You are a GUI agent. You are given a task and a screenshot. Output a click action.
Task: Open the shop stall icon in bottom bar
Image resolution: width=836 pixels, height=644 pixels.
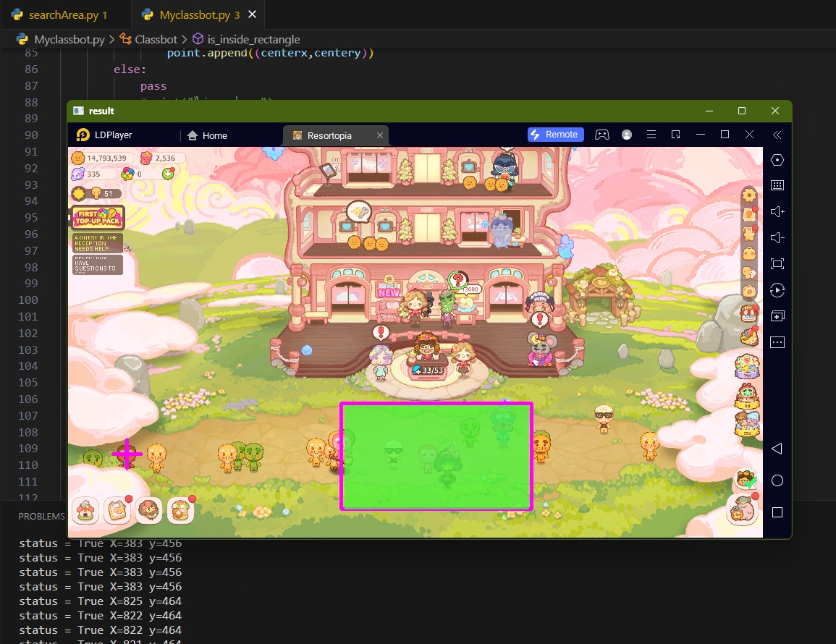pos(180,511)
